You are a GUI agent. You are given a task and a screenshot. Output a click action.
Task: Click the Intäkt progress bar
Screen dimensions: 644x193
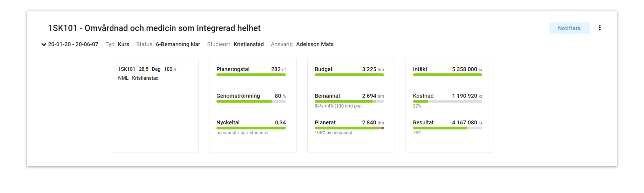tap(447, 75)
